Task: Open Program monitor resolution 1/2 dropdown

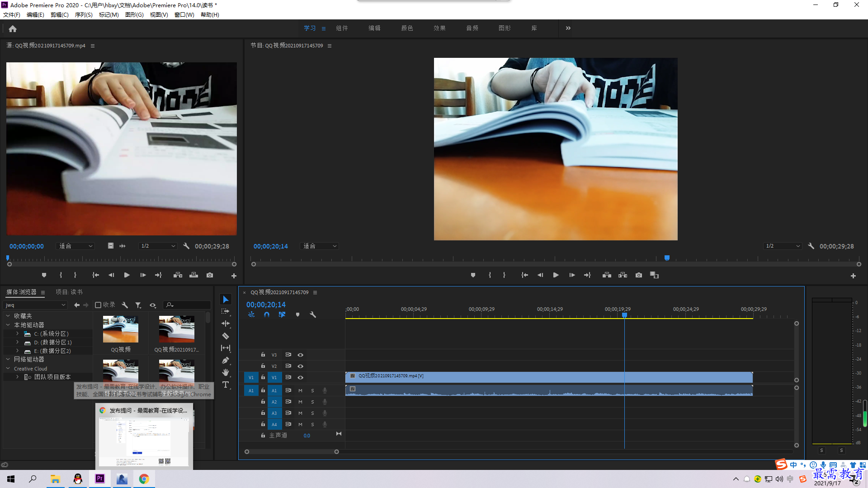Action: point(783,246)
